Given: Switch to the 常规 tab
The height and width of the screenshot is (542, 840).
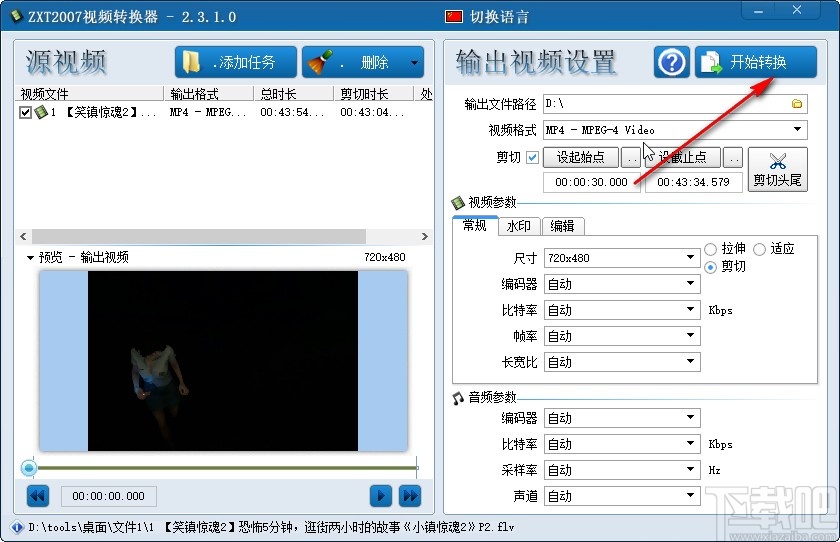Looking at the screenshot, I should [x=475, y=225].
